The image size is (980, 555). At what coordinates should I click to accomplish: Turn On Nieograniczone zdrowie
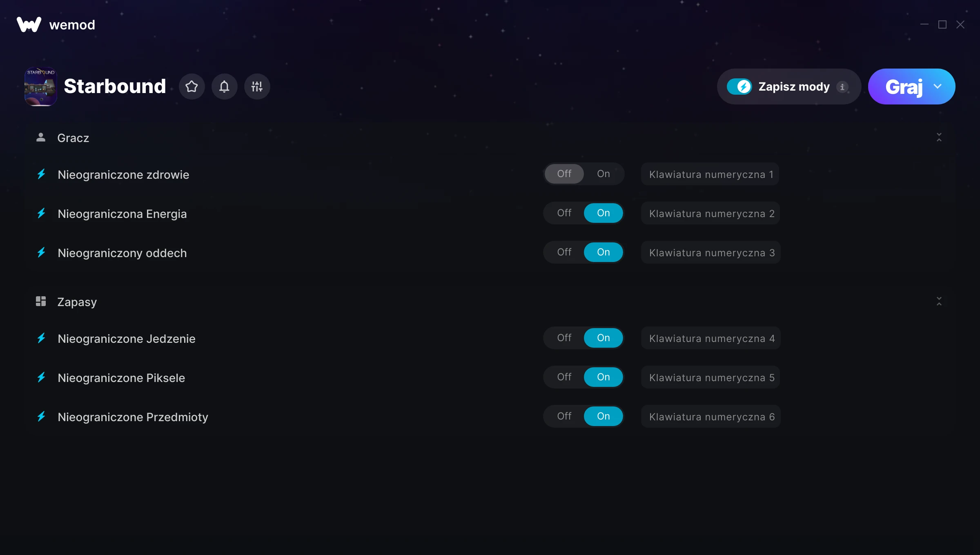point(603,174)
